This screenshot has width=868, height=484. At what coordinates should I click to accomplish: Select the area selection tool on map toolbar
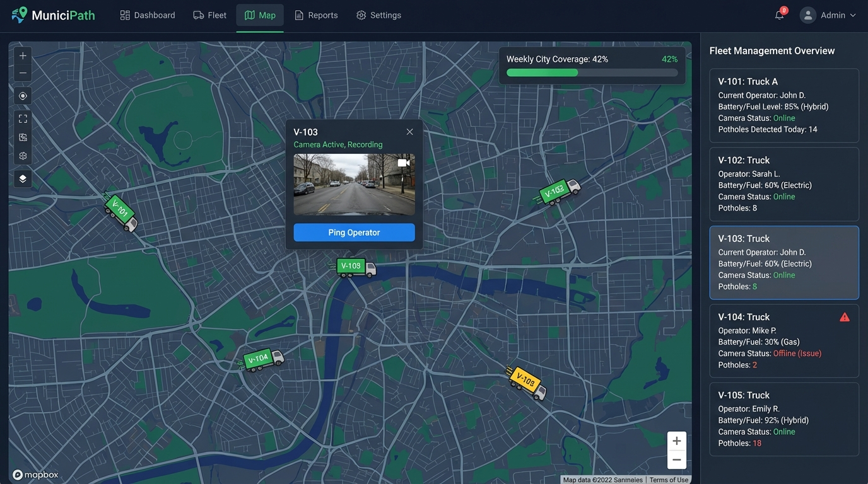pos(22,137)
